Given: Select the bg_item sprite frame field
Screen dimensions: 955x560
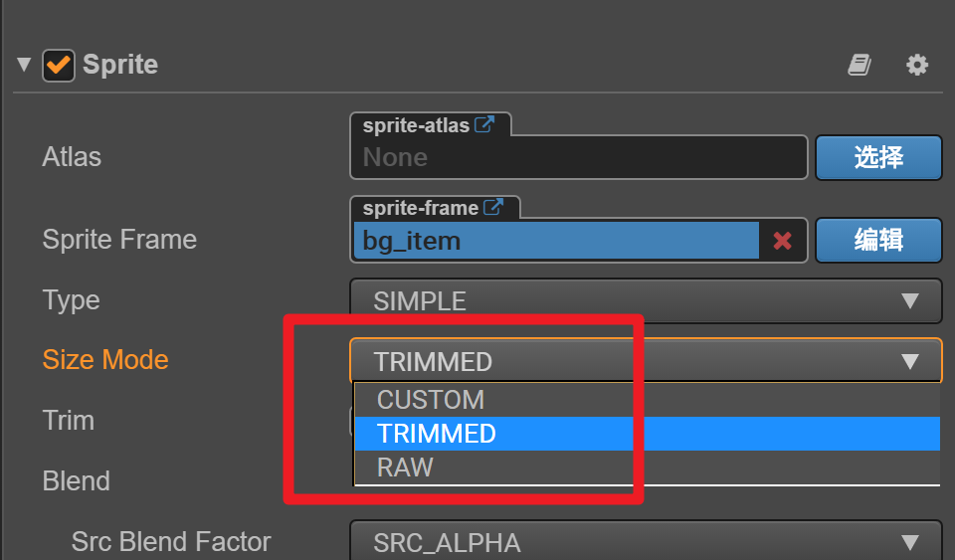Looking at the screenshot, I should [555, 241].
